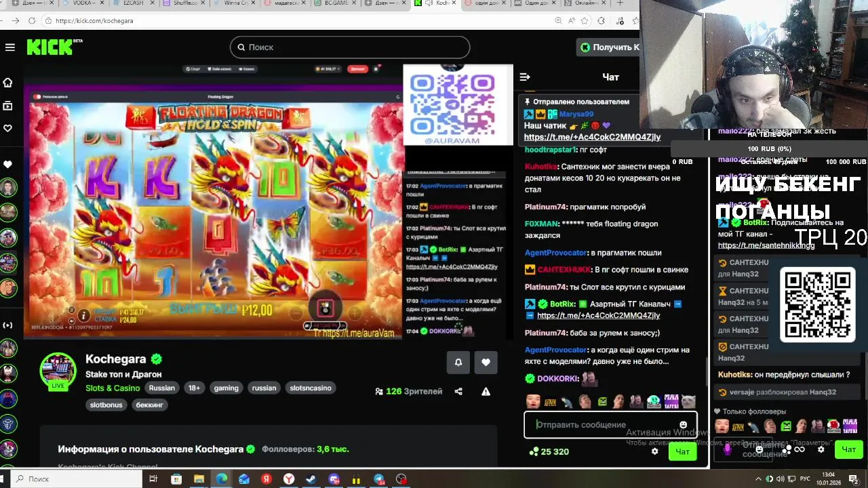868x488 pixels.
Task: Open the Steam icon in the taskbar
Action: pos(311,479)
